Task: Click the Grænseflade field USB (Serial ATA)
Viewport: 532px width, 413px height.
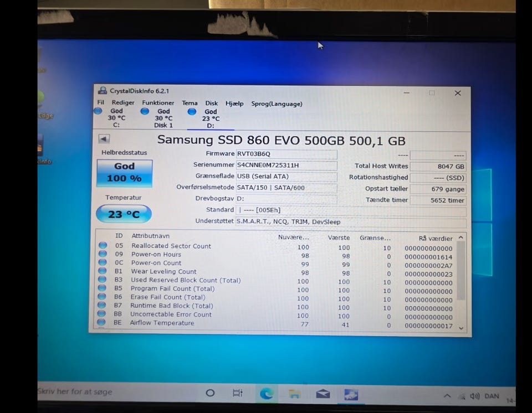Action: click(x=287, y=176)
